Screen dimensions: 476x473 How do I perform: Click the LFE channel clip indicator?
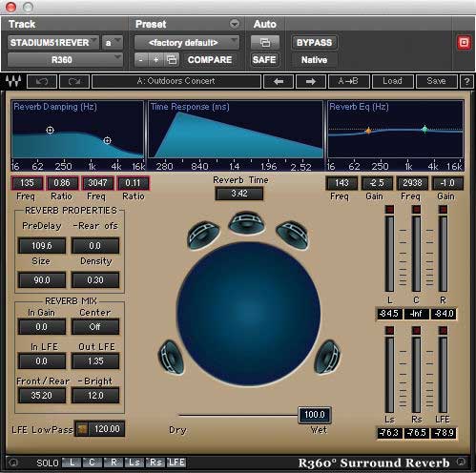pyautogui.click(x=443, y=331)
